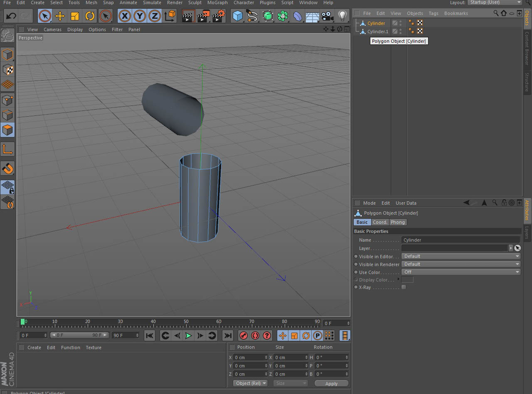The height and width of the screenshot is (394, 532).
Task: Select Cylinder.1 in the Objects list
Action: 377,32
